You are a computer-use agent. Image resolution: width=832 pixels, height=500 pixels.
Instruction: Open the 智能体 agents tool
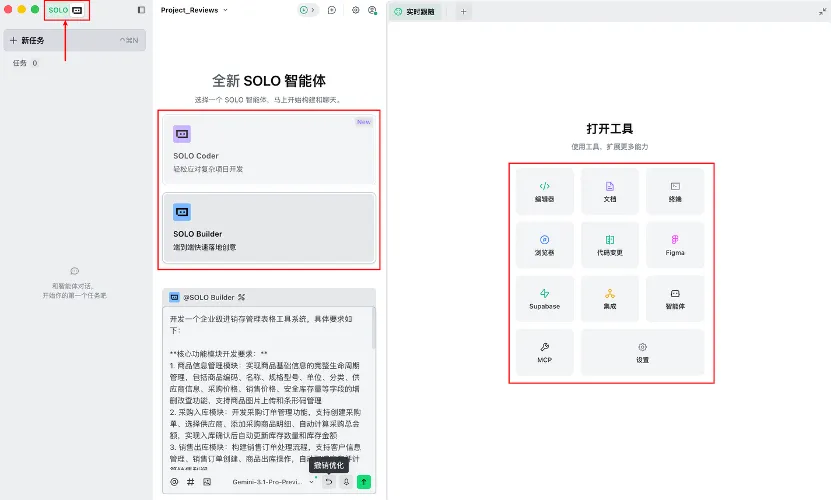(x=675, y=299)
